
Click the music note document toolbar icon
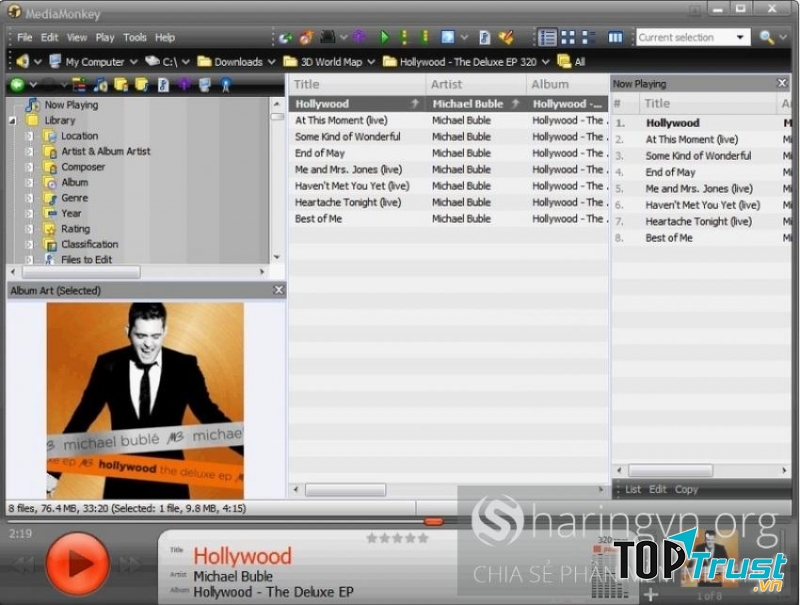484,38
